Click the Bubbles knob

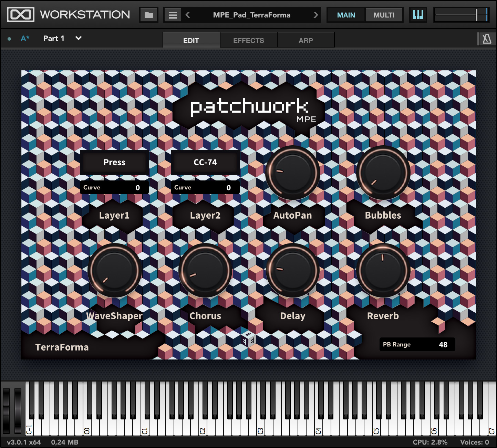tap(383, 173)
